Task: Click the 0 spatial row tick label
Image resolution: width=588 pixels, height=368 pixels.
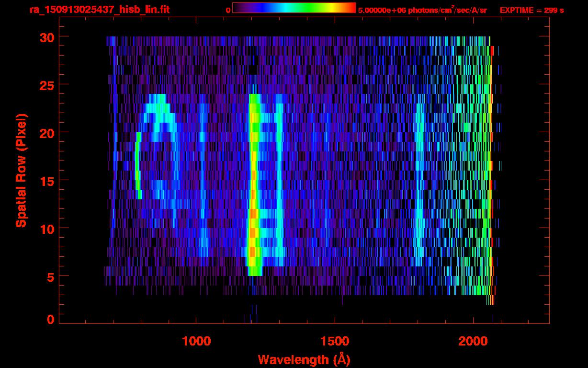Action: [x=50, y=319]
